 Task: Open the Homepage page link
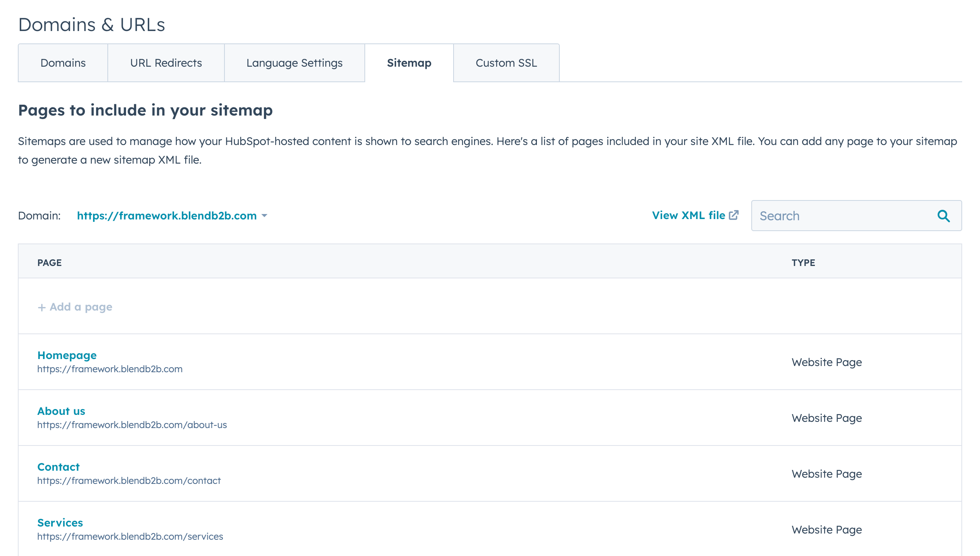tap(67, 355)
